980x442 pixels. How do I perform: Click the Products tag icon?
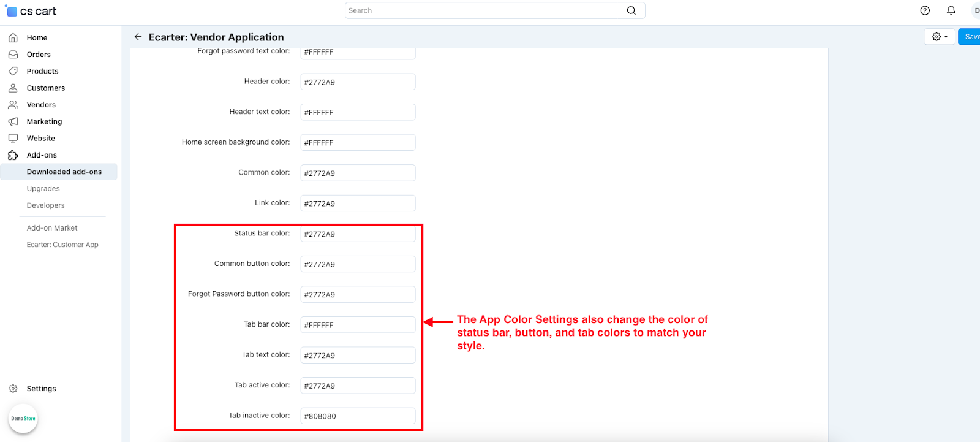click(x=13, y=71)
